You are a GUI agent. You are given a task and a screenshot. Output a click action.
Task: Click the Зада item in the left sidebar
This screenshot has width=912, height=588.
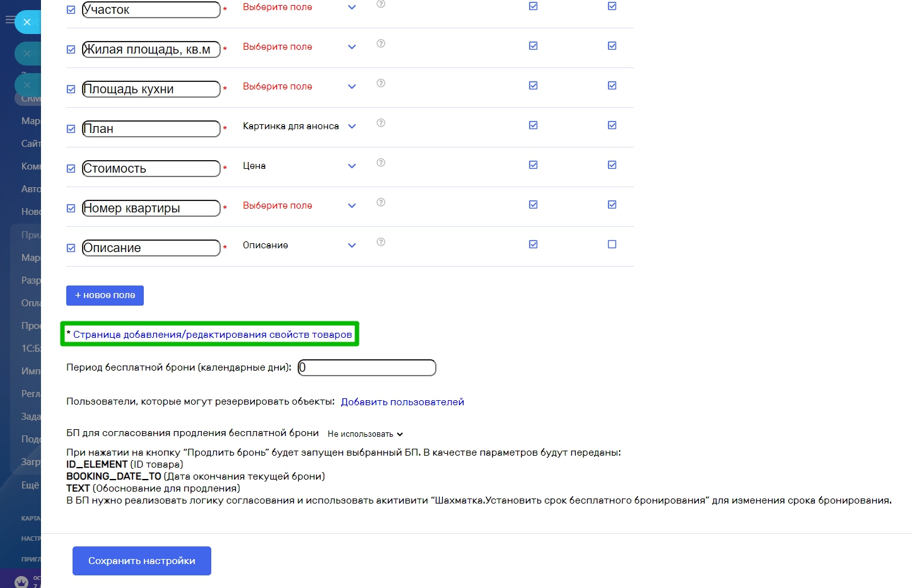(30, 417)
